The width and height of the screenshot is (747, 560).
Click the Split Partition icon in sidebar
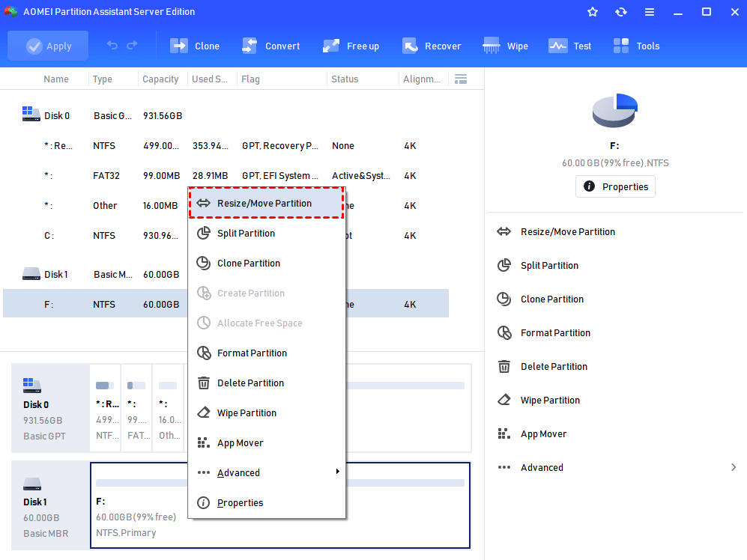504,265
